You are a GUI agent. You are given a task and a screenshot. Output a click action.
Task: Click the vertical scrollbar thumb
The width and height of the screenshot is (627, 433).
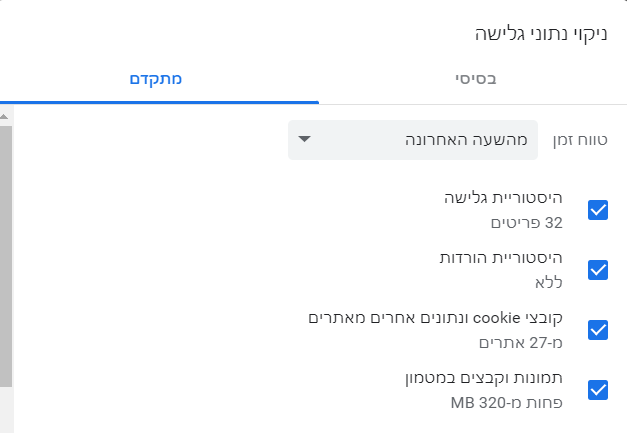pos(6,250)
